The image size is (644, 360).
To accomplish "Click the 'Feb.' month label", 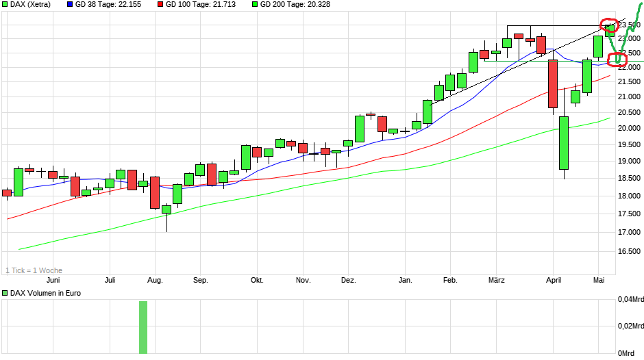I will click(450, 281).
